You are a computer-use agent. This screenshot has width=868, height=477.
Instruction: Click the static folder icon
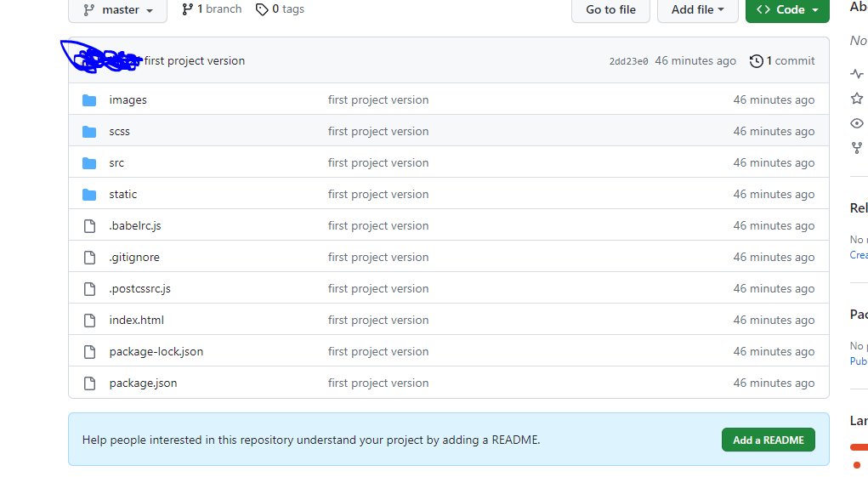click(x=89, y=195)
